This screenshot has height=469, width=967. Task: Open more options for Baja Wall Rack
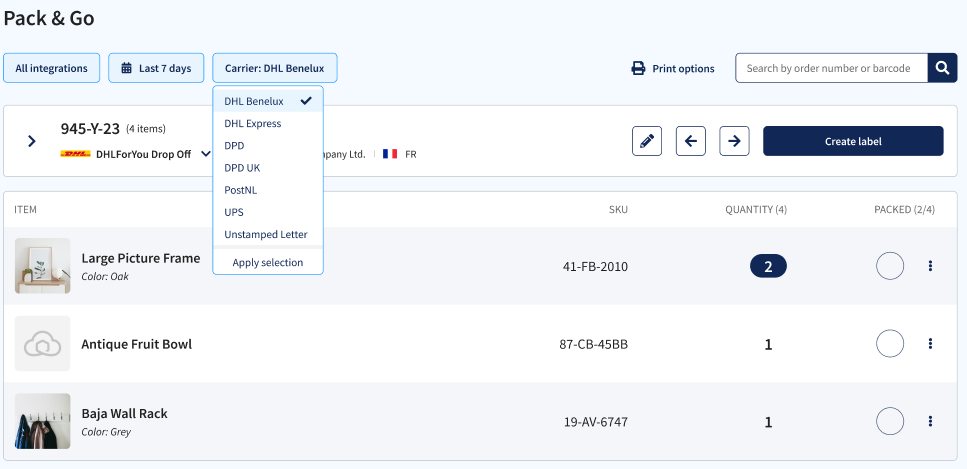click(x=930, y=421)
